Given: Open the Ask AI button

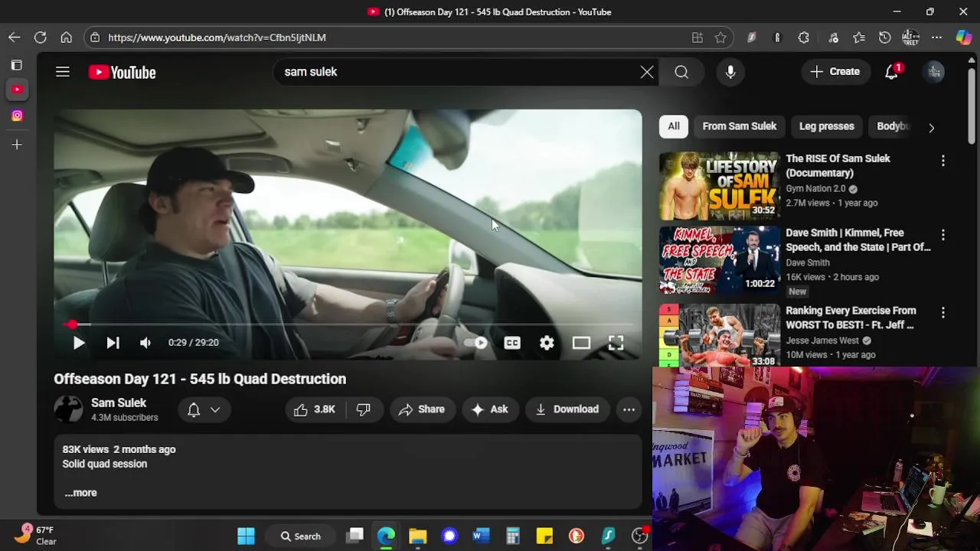Looking at the screenshot, I should coord(490,409).
